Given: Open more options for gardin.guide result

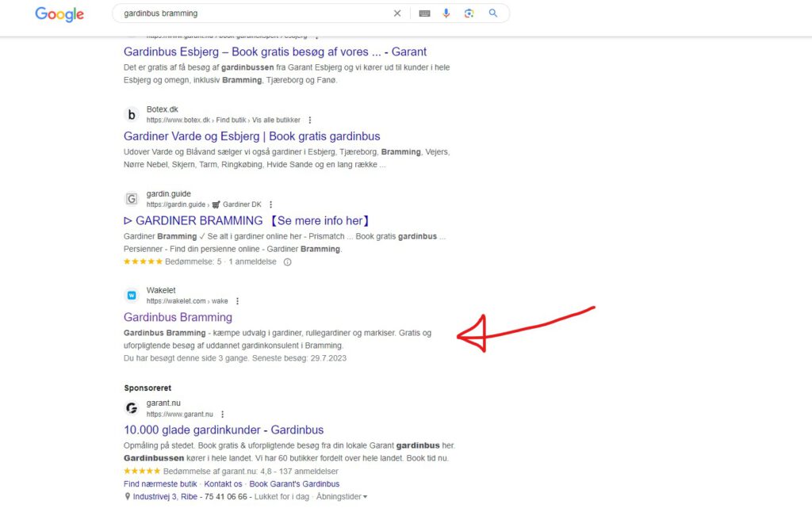Looking at the screenshot, I should pos(270,204).
